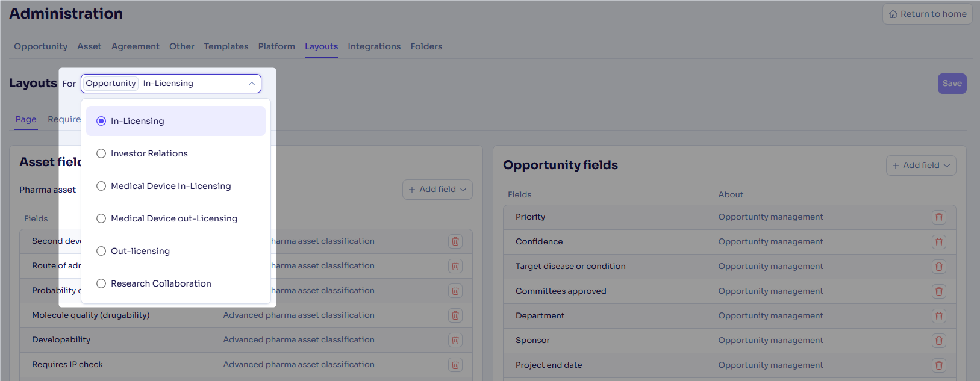Screen dimensions: 980x381
Task: Switch to Templates tab
Action: (226, 46)
